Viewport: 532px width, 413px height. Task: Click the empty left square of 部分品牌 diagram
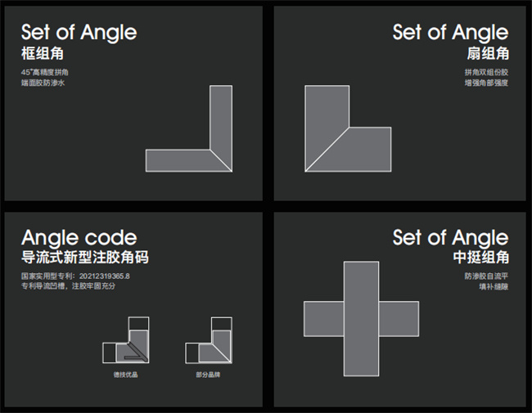coord(192,353)
